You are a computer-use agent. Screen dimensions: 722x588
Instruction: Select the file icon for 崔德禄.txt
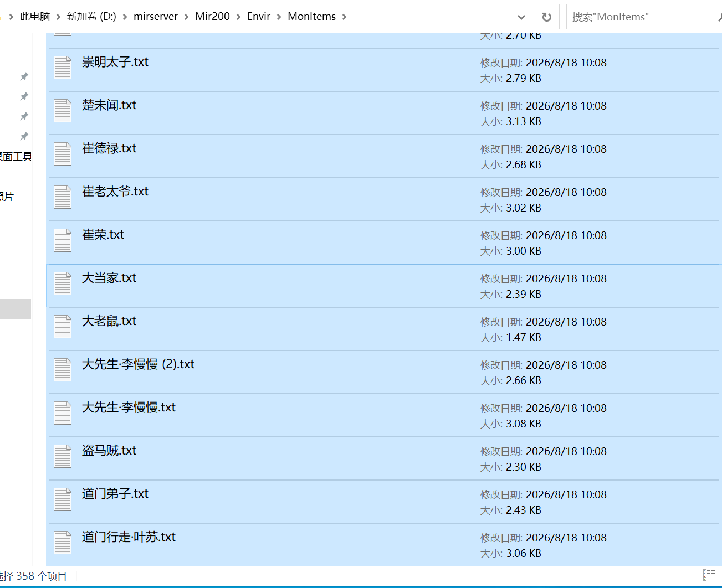coord(63,154)
